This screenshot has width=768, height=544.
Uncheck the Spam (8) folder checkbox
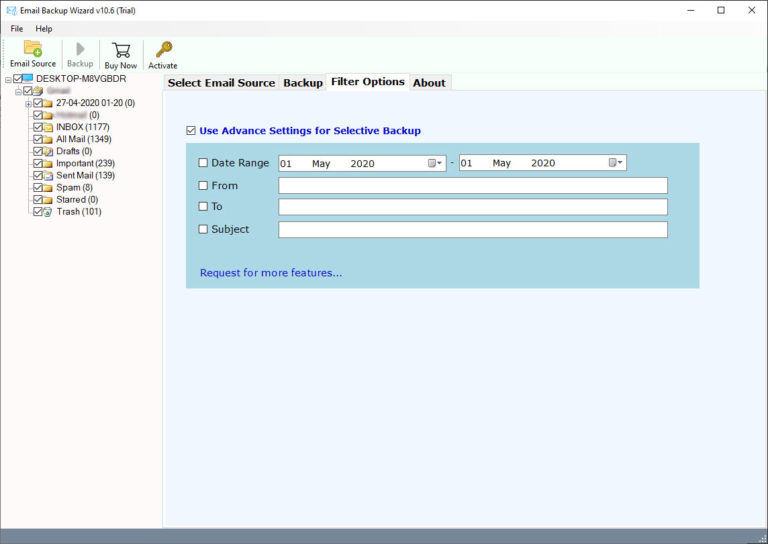tap(38, 188)
